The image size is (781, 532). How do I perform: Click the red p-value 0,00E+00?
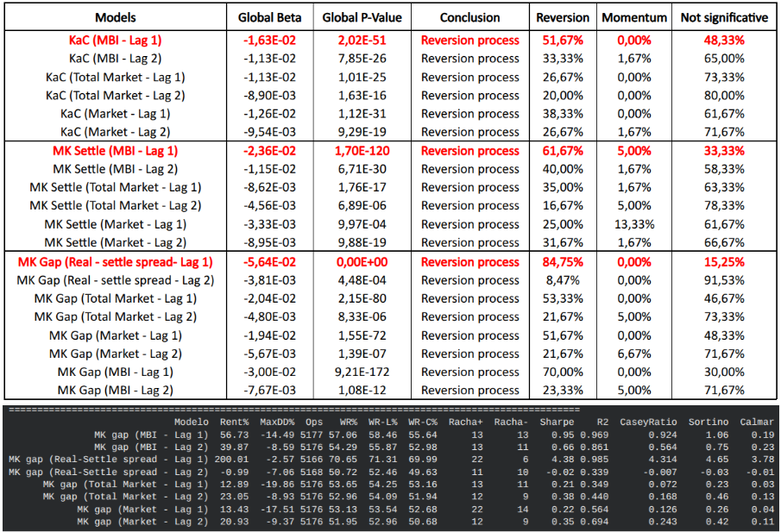pyautogui.click(x=362, y=262)
